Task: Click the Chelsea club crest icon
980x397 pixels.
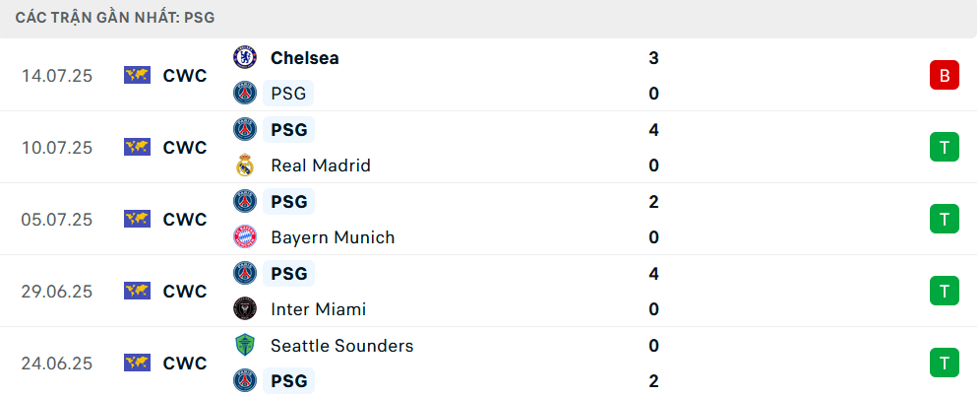Action: 244,58
